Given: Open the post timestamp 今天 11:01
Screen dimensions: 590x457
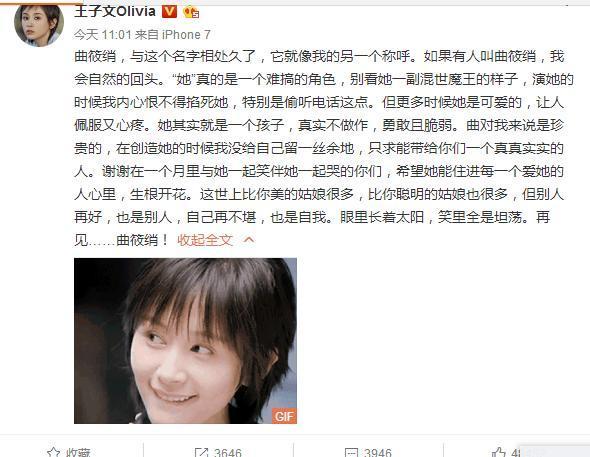Looking at the screenshot, I should pos(102,35).
